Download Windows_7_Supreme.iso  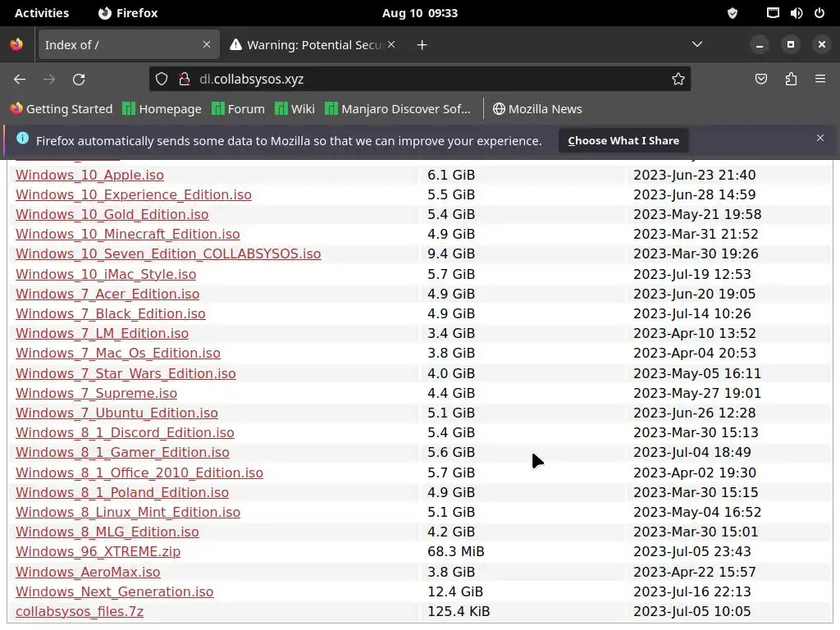coord(96,393)
